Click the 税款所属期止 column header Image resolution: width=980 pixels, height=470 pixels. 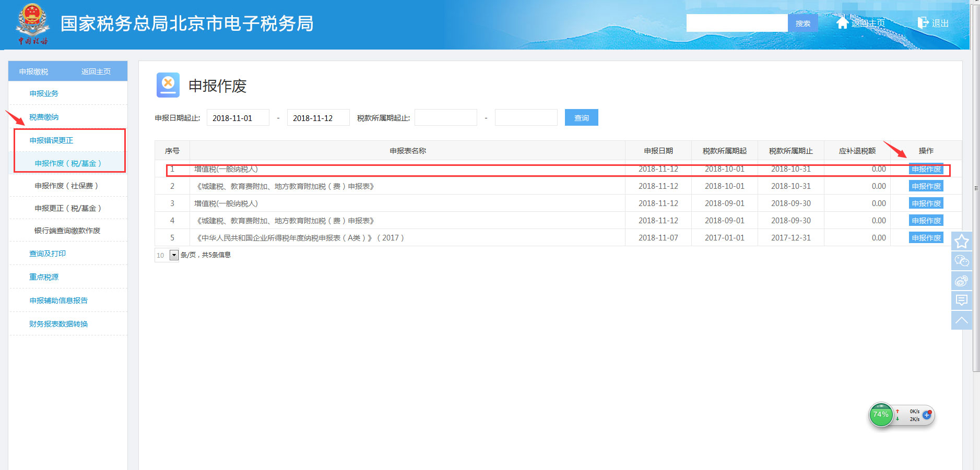(x=791, y=151)
